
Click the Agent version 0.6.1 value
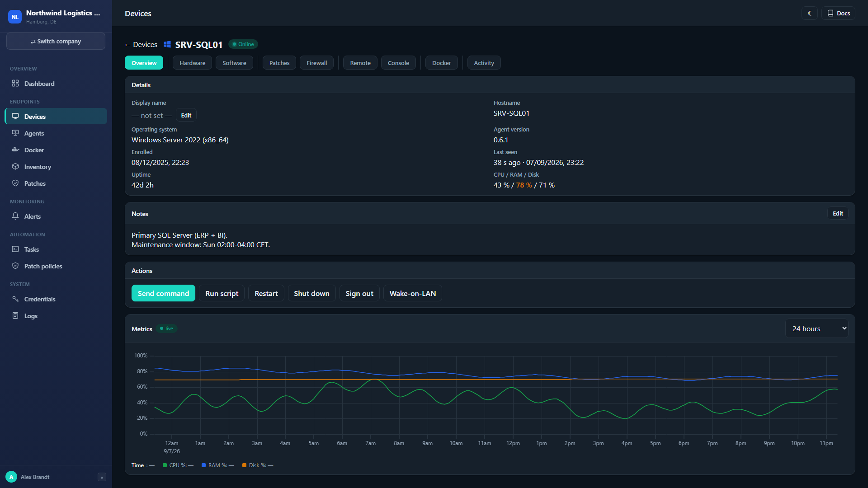tap(501, 140)
